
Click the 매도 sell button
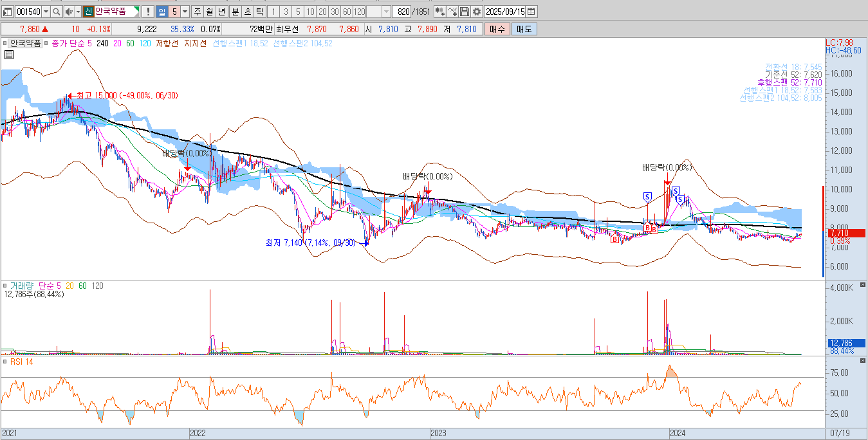pos(524,29)
